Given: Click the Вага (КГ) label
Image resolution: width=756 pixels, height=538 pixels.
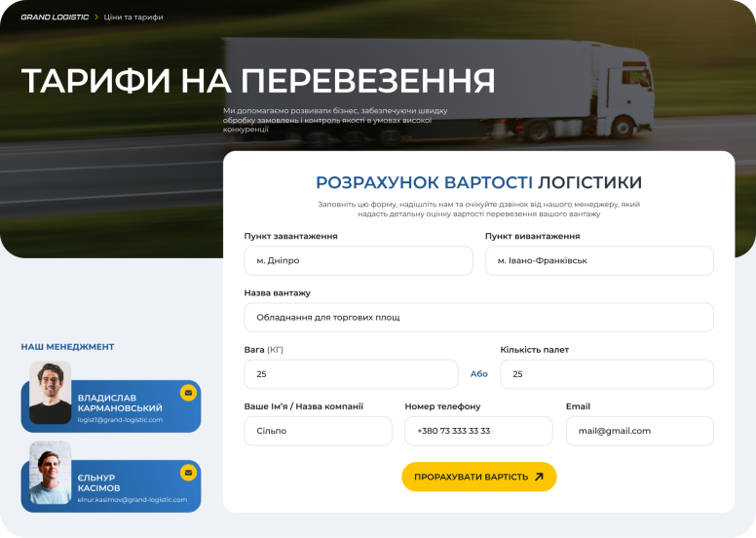Looking at the screenshot, I should 263,350.
